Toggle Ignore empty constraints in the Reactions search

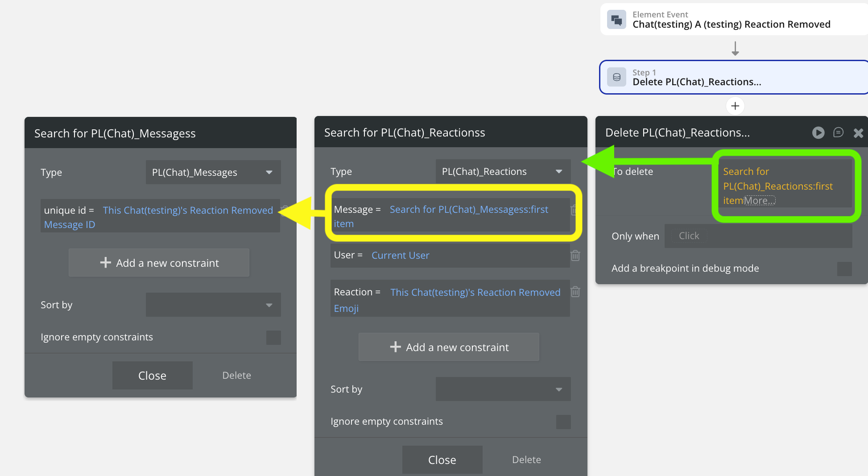[x=563, y=422]
